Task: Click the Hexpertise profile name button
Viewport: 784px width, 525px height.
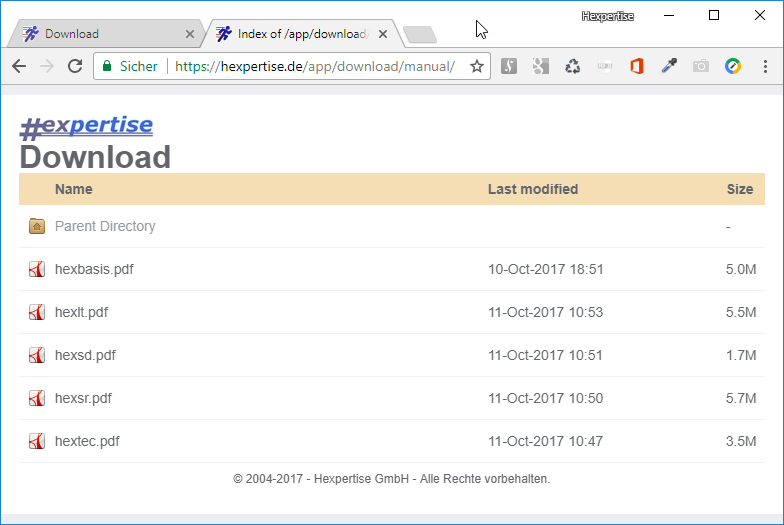Action: [x=608, y=16]
